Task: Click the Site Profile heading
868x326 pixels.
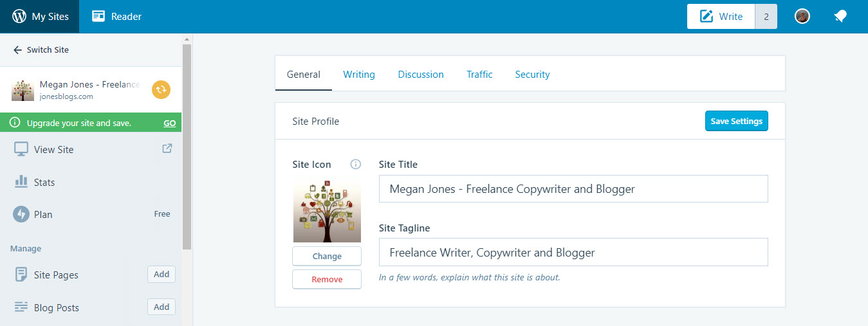Action: (x=315, y=122)
